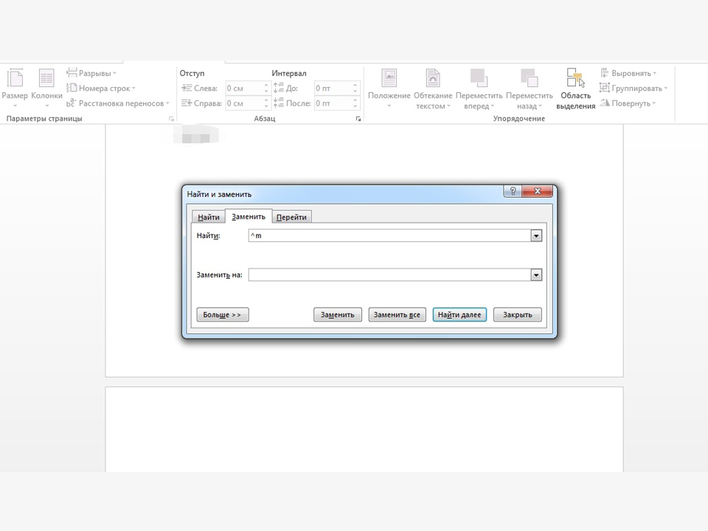This screenshot has width=708, height=531.
Task: Open the Группировать group menu
Action: [x=633, y=88]
